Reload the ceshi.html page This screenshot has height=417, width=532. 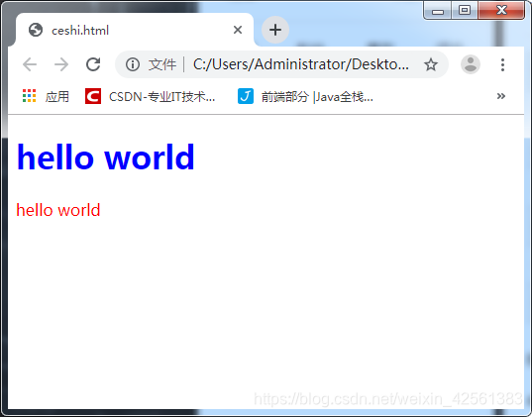93,64
